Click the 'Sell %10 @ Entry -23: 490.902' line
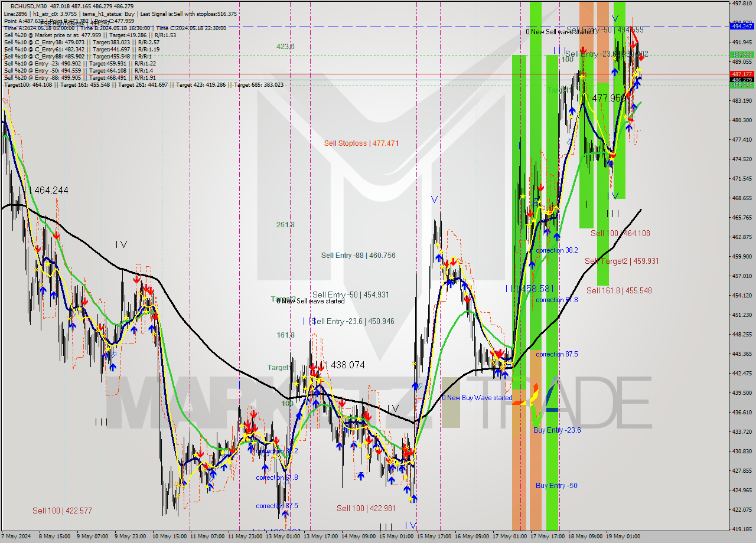756x543 pixels. click(x=80, y=63)
